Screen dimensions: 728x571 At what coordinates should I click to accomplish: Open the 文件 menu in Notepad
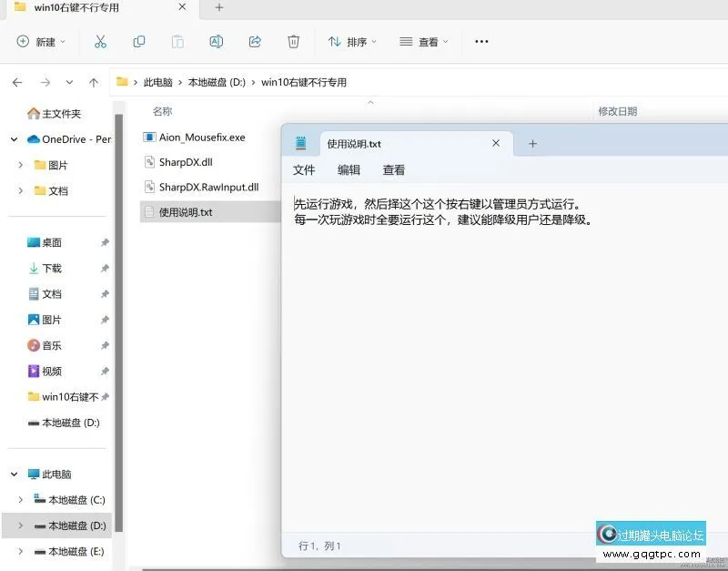coord(304,170)
